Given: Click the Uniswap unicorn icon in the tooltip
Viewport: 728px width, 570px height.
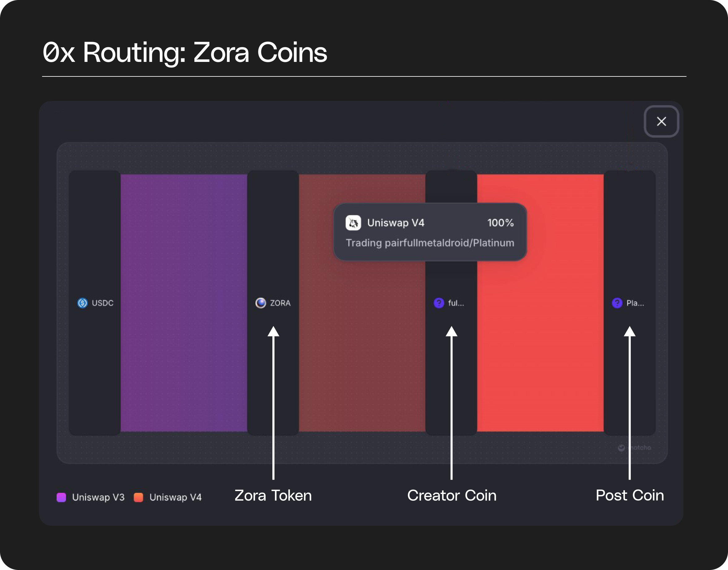Looking at the screenshot, I should (x=354, y=222).
